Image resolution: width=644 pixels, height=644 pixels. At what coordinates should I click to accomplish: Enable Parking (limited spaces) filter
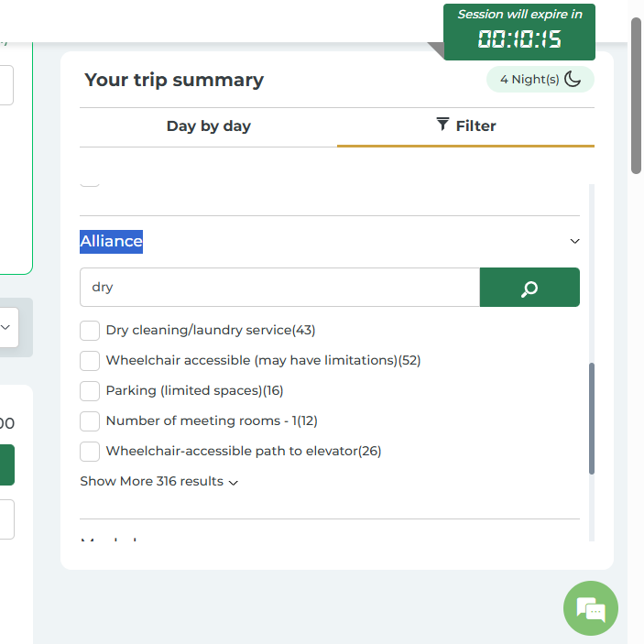90,391
